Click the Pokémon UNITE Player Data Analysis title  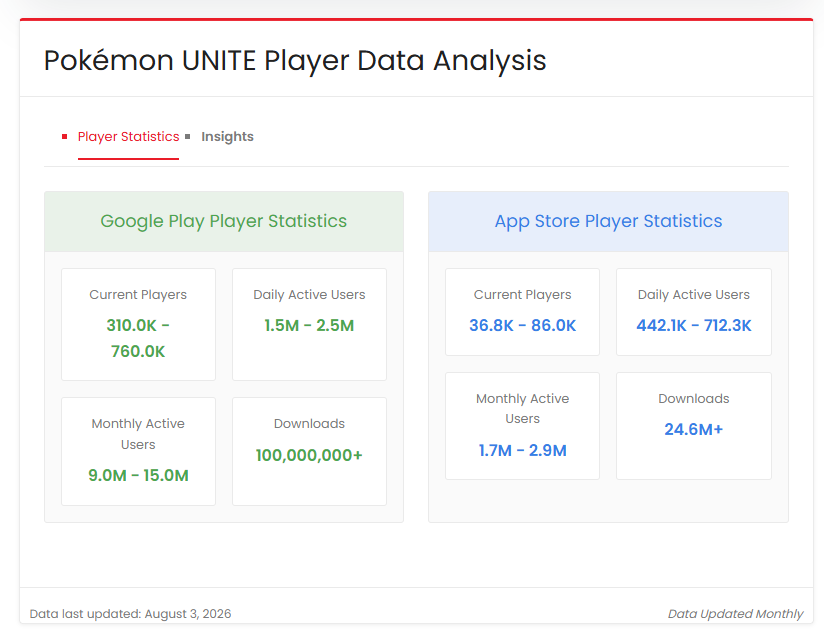click(x=295, y=60)
